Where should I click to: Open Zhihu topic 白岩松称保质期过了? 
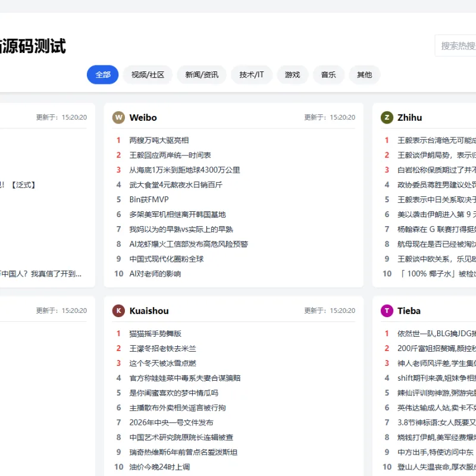(x=437, y=170)
